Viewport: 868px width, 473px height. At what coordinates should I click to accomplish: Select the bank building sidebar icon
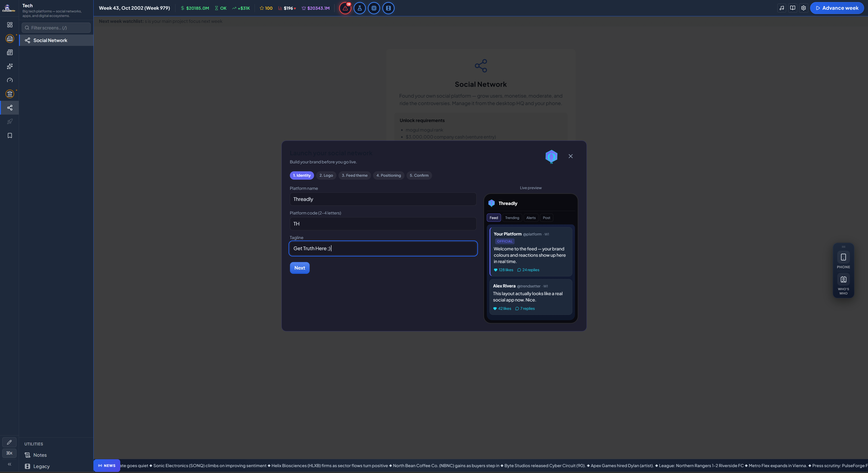point(10,94)
